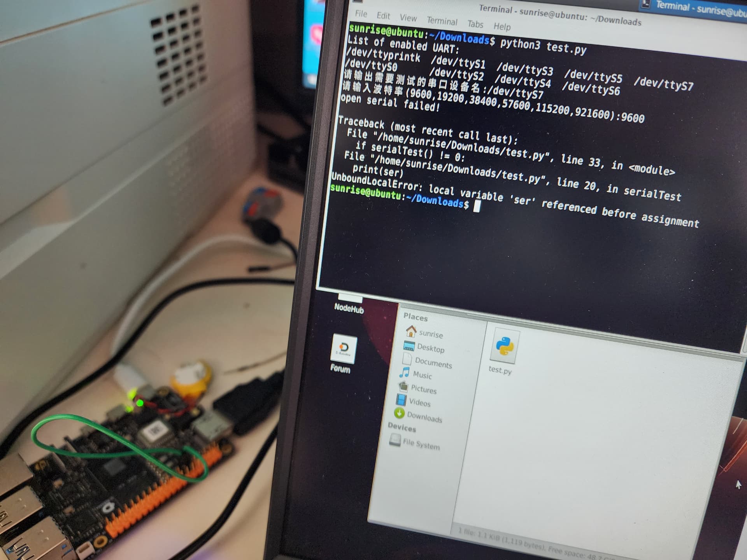Click the home icon beside sunrise

pos(411,331)
